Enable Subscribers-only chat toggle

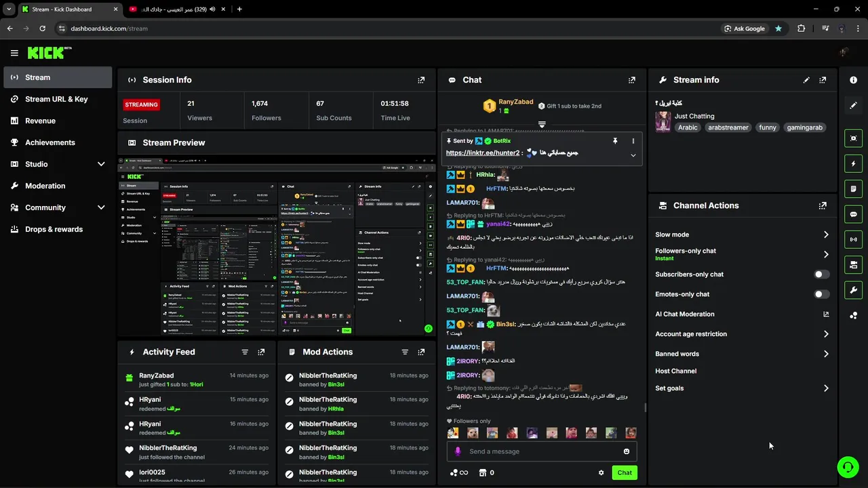(x=821, y=274)
